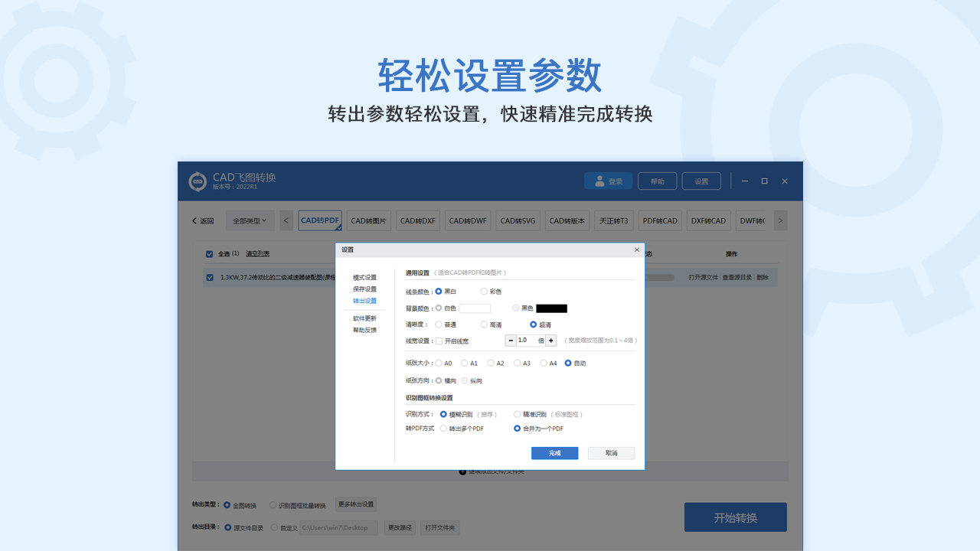Close the 设置 dialog with its X icon
Screen dimensions: 980x551
point(636,249)
